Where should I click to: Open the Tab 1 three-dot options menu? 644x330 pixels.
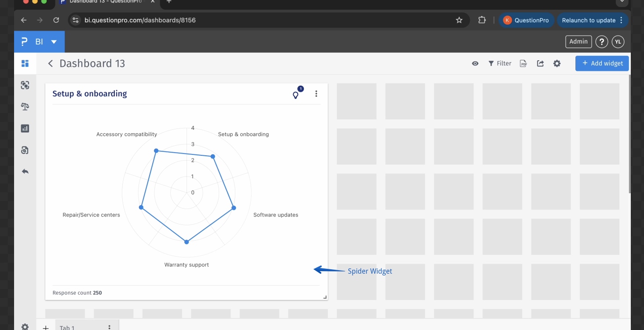click(110, 327)
